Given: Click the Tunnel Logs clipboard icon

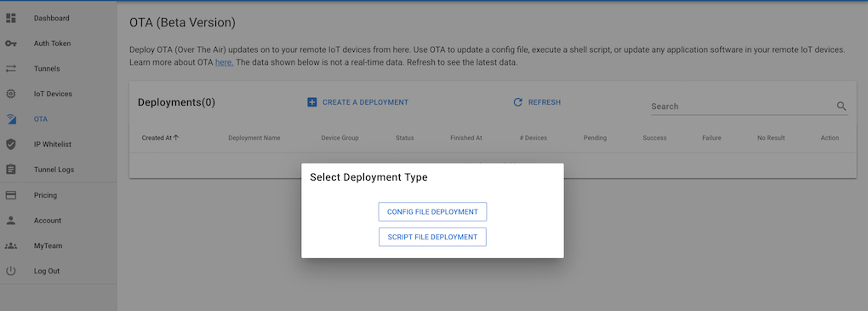Looking at the screenshot, I should pos(11,169).
